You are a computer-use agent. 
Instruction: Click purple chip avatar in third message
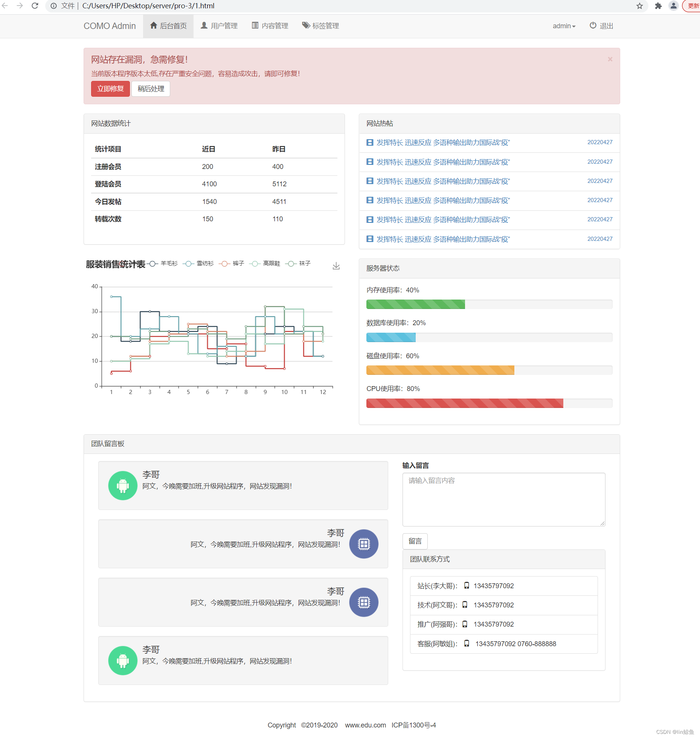point(364,602)
